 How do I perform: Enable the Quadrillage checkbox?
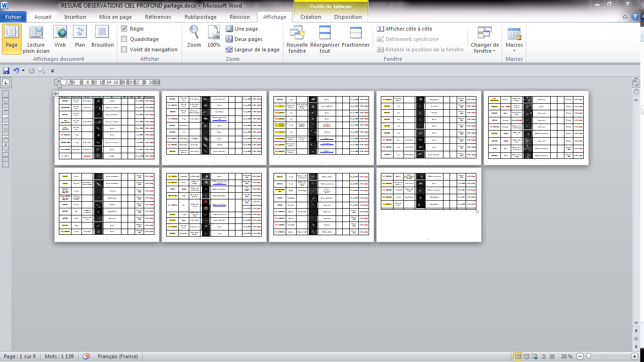(x=124, y=39)
